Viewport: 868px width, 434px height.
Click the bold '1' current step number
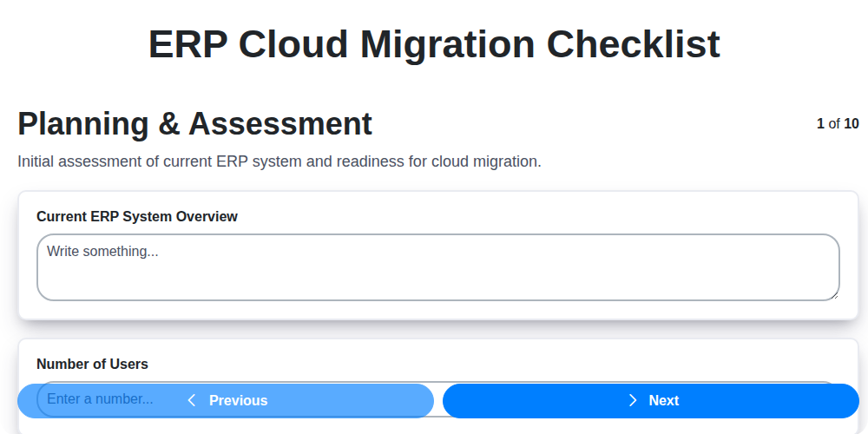coord(820,123)
